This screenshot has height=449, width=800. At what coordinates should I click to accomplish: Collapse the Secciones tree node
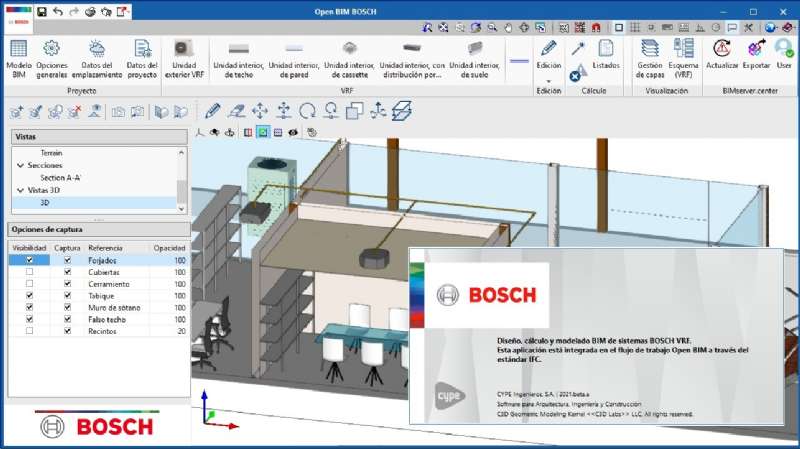20,165
